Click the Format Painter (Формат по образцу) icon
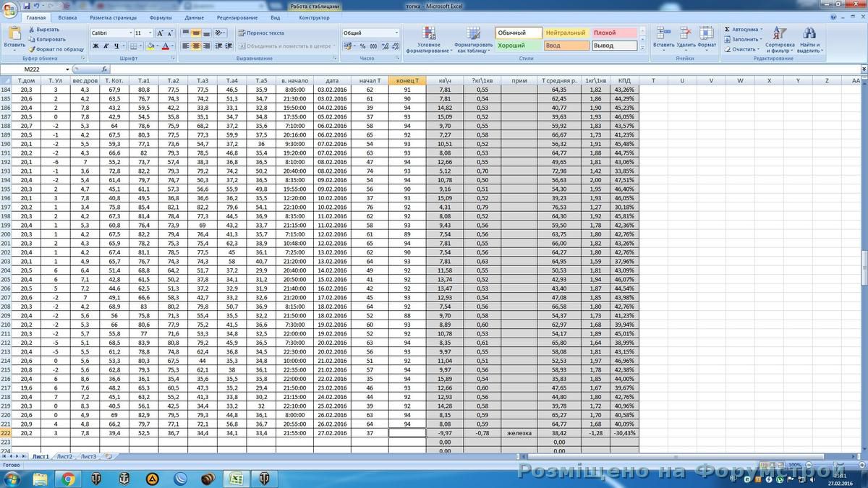Screen dimensions: 868x488 [x=32, y=49]
